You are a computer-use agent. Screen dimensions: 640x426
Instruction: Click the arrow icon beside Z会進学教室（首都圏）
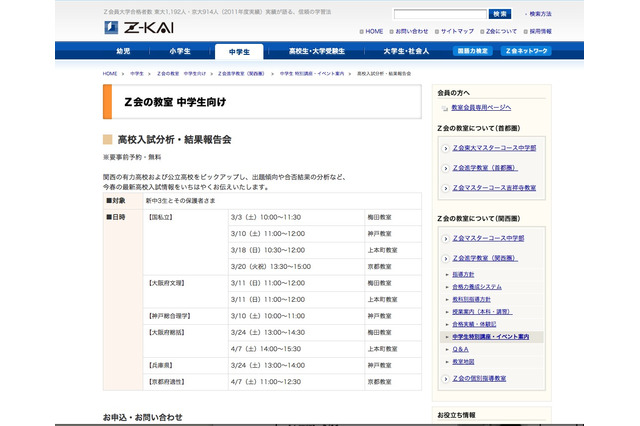pos(446,169)
